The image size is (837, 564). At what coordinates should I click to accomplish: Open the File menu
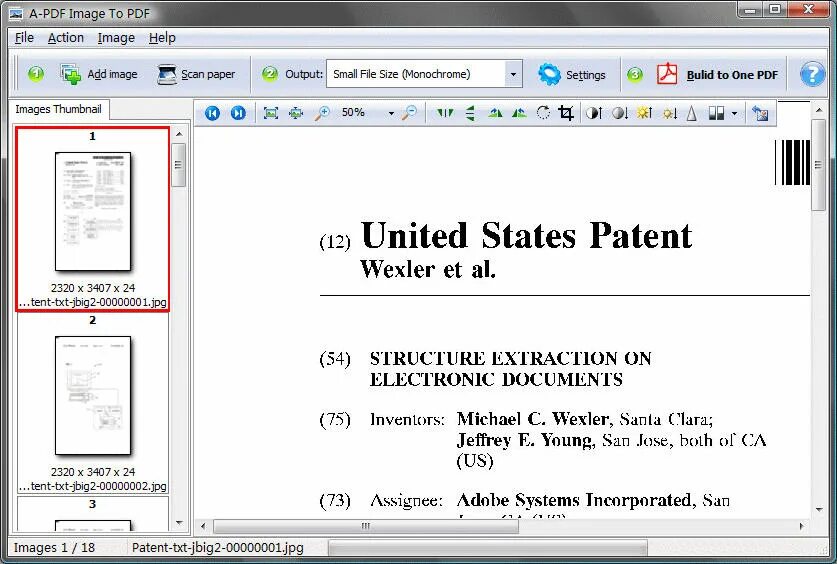(x=24, y=38)
